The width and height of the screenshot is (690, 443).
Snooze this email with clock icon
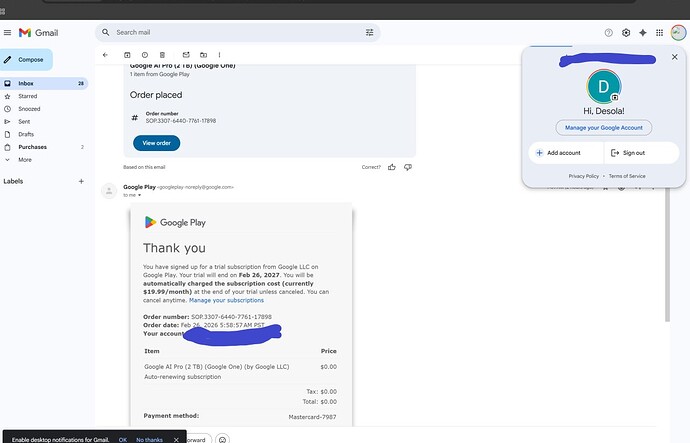[145, 55]
